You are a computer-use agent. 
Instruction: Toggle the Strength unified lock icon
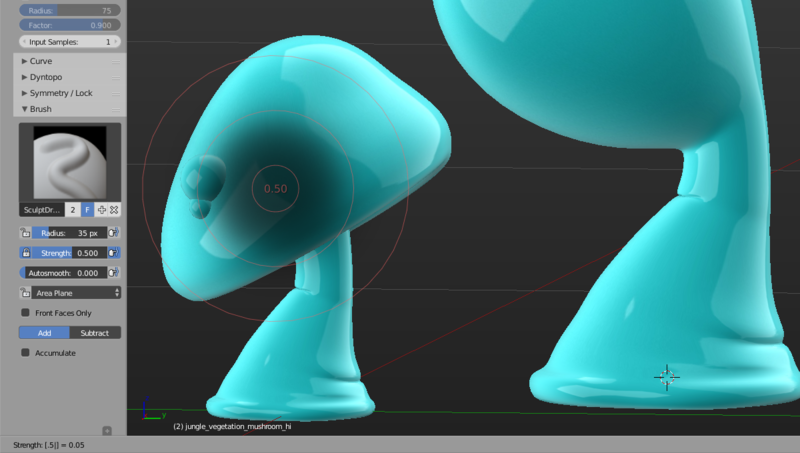click(x=25, y=253)
